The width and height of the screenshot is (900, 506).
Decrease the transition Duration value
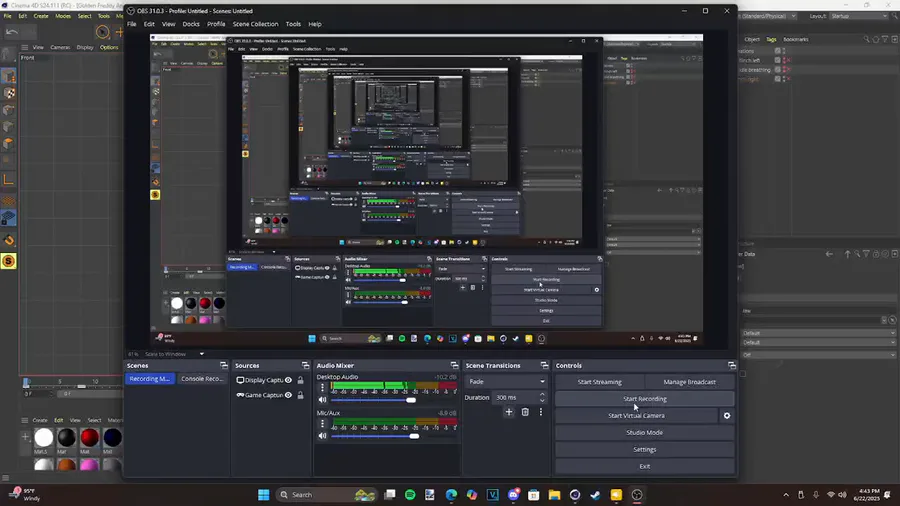click(542, 400)
